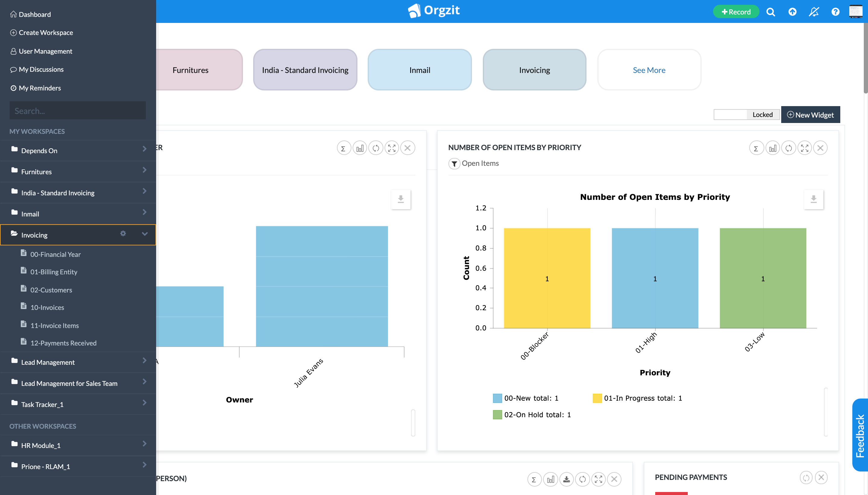Close the Owner chart widget

click(407, 148)
